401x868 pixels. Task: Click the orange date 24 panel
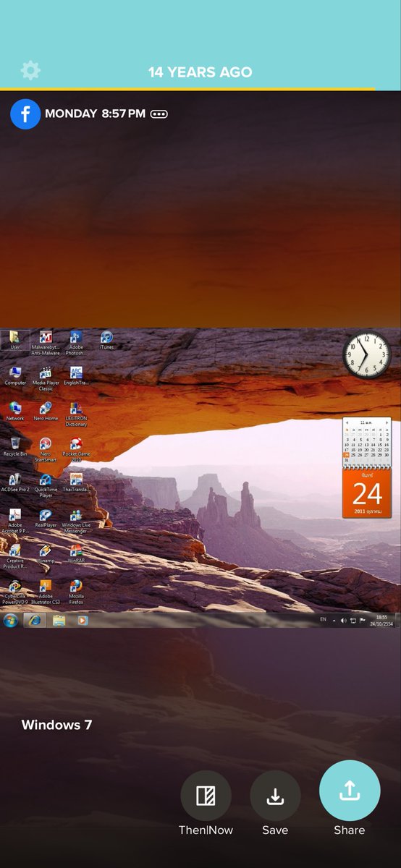(367, 493)
